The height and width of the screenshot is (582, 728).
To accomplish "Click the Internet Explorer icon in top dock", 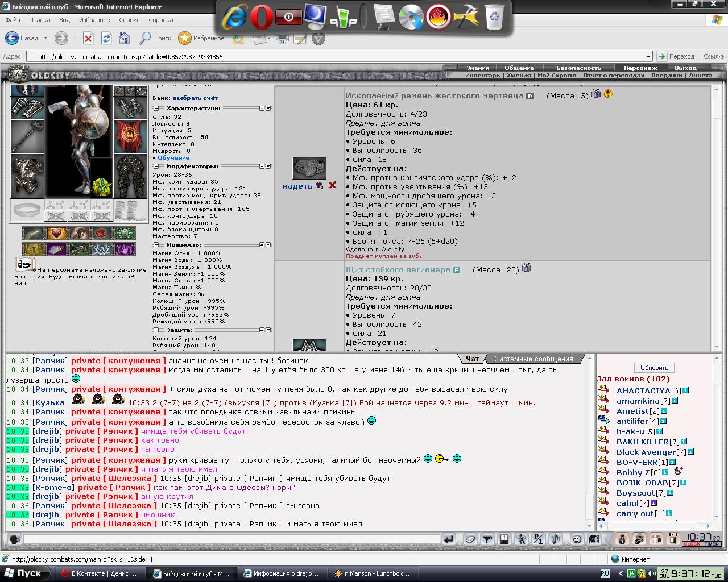I will click(234, 18).
